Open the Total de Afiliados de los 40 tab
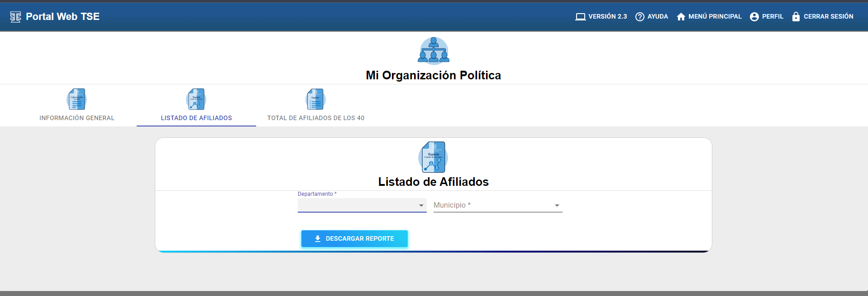868x296 pixels. tap(315, 118)
